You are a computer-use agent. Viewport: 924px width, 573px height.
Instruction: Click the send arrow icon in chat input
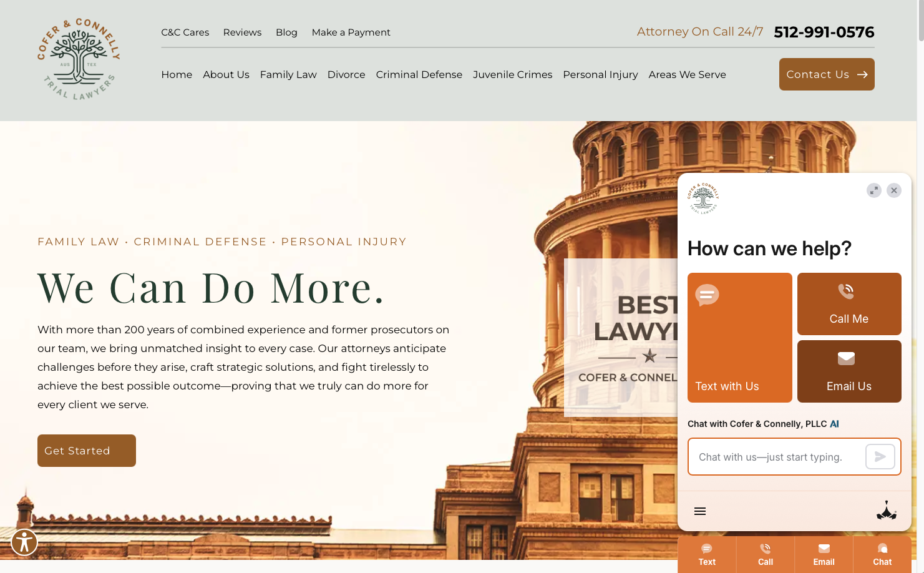pyautogui.click(x=880, y=456)
